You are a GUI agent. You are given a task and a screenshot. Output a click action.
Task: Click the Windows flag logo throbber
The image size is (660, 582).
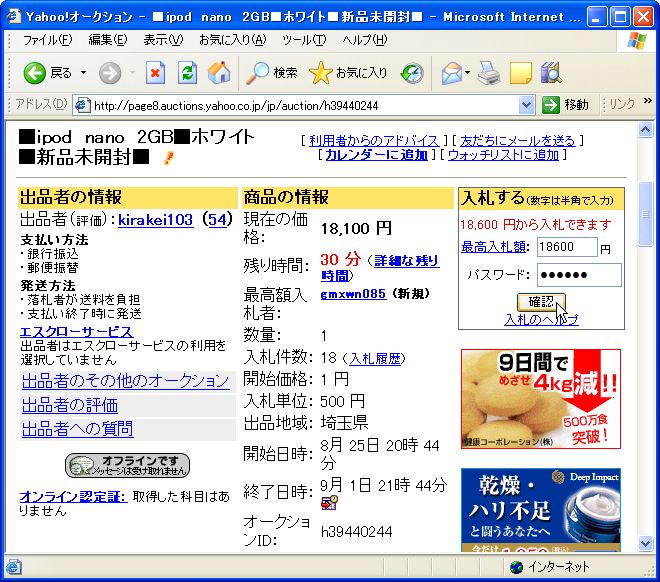[636, 40]
